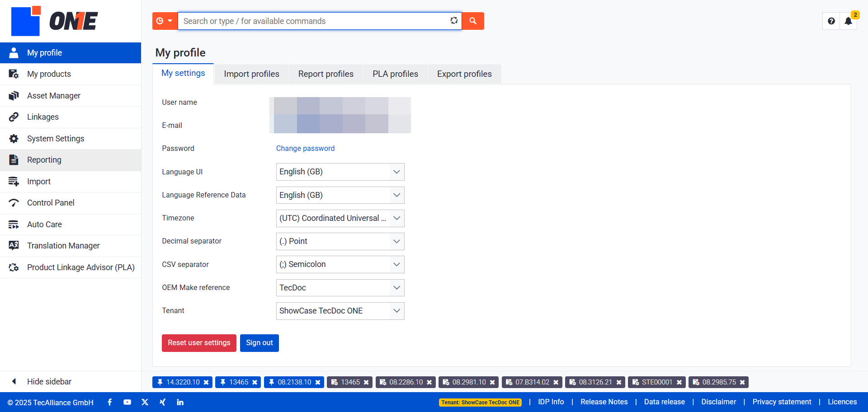
Task: Click the Auto Care sidebar icon
Action: click(x=14, y=225)
